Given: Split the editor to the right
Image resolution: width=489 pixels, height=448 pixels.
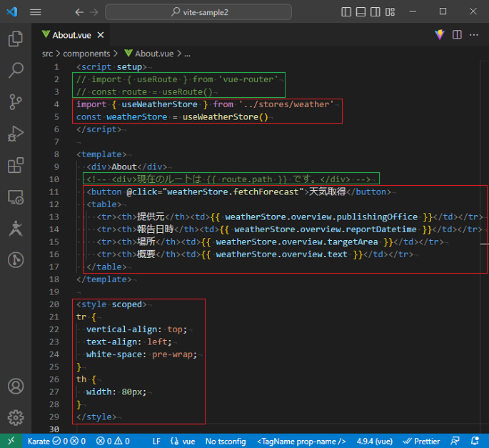Looking at the screenshot, I should (457, 34).
